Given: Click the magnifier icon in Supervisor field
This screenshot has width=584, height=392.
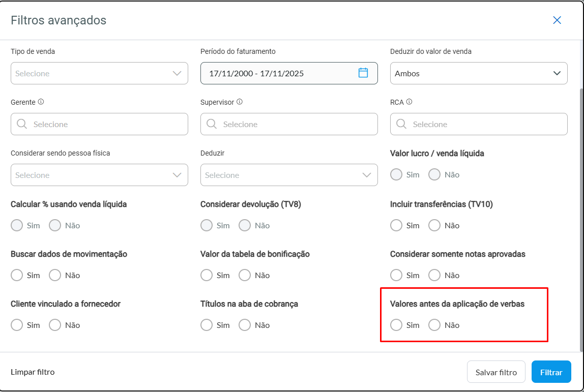Looking at the screenshot, I should click(212, 124).
